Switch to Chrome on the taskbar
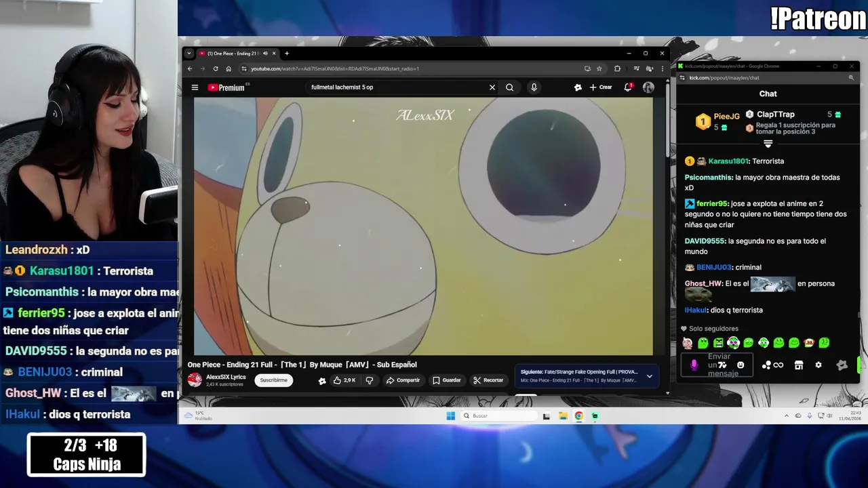This screenshot has width=868, height=488. point(579,415)
